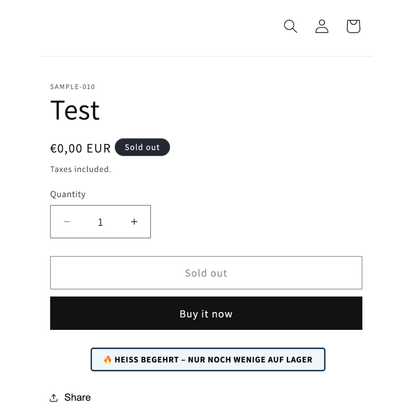
Task: Click the header divider line
Action: pos(207,56)
